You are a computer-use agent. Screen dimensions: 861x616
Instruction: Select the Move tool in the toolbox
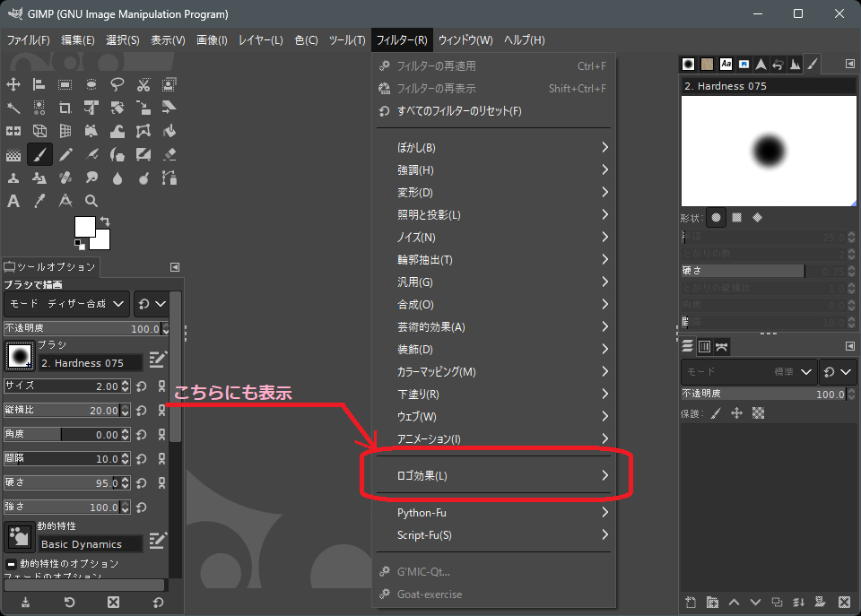pyautogui.click(x=13, y=84)
